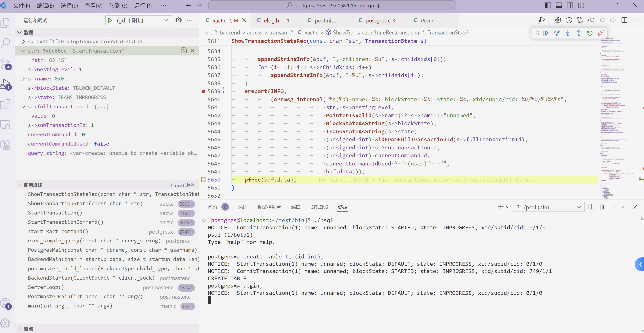Viewport: 644px width, 333px height.
Task: Go forward with the navigation arrow
Action: [x=200, y=5]
